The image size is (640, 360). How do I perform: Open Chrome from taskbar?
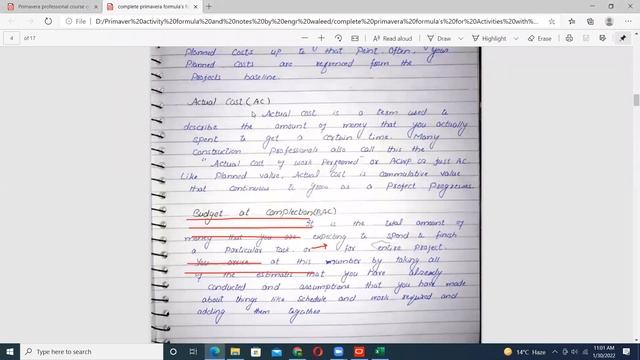tap(298, 351)
